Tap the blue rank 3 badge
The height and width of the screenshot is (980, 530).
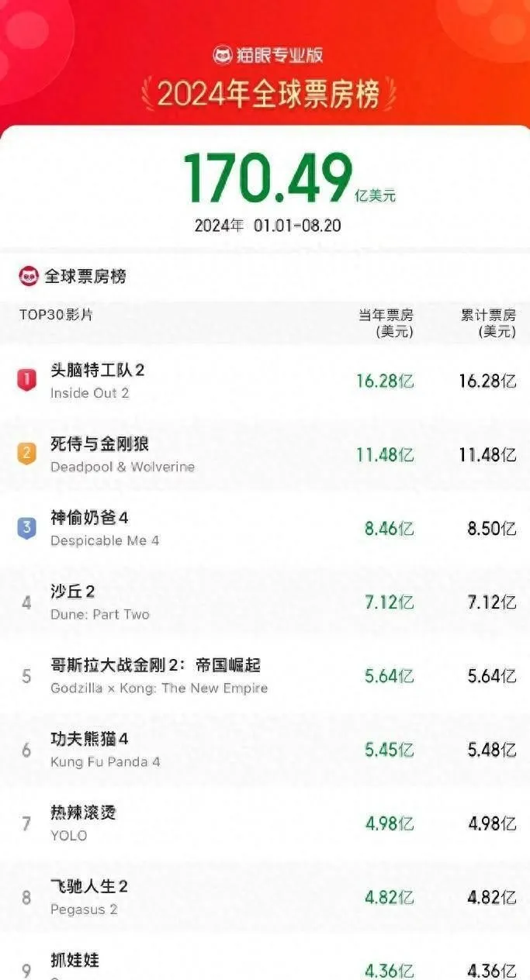coord(26,528)
